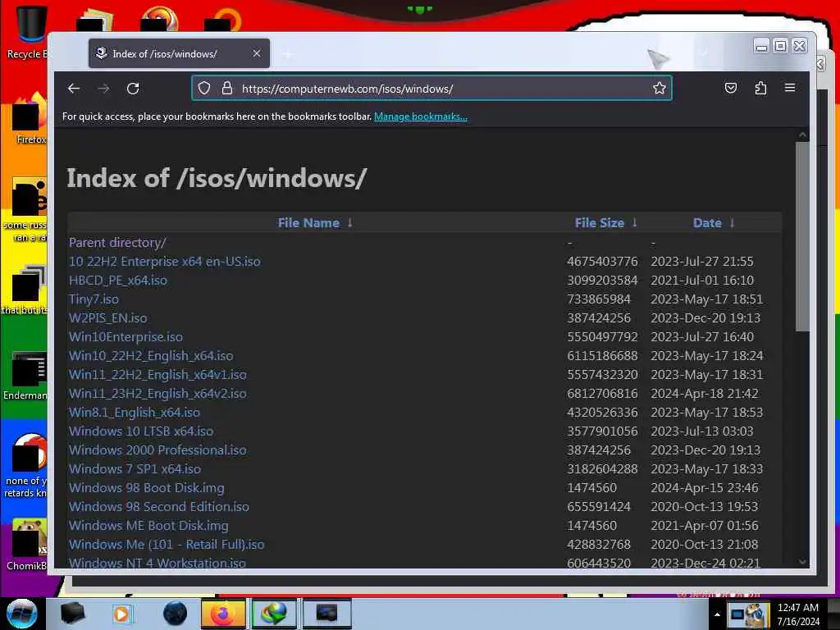Select the file size 4675403776
The height and width of the screenshot is (630, 840).
[602, 262]
